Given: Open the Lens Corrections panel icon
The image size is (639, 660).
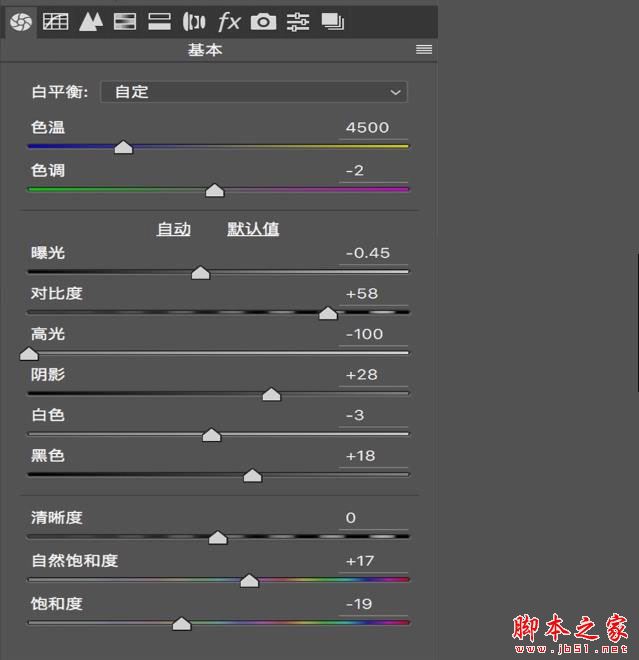Looking at the screenshot, I should pos(194,21).
